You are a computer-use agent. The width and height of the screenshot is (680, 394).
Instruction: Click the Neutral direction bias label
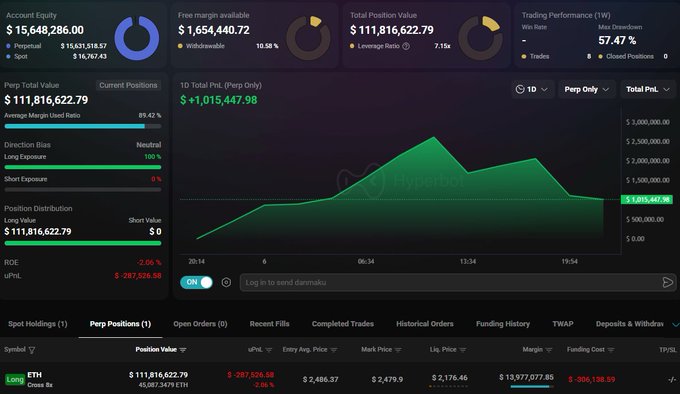[x=149, y=145]
